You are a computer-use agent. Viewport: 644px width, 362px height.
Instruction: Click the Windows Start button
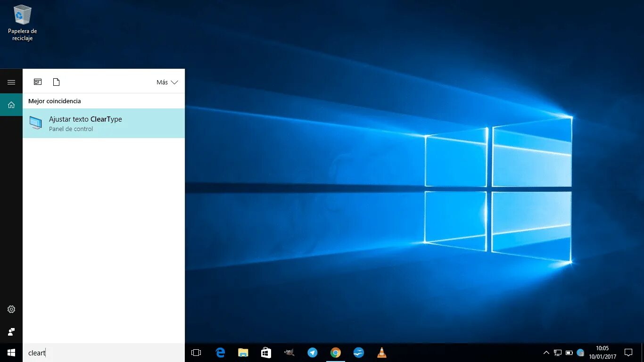pyautogui.click(x=11, y=353)
